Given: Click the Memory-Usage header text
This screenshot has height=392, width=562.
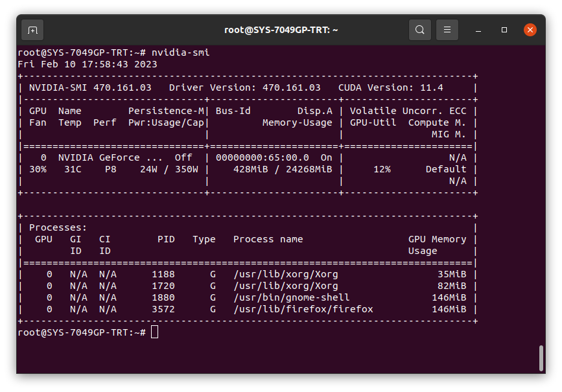Looking at the screenshot, I should click(297, 122).
